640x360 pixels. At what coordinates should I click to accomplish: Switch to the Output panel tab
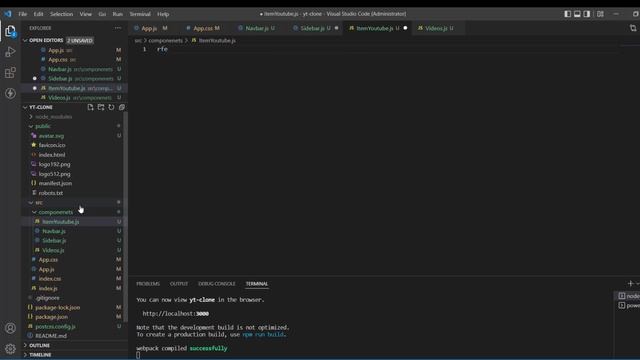pyautogui.click(x=179, y=284)
